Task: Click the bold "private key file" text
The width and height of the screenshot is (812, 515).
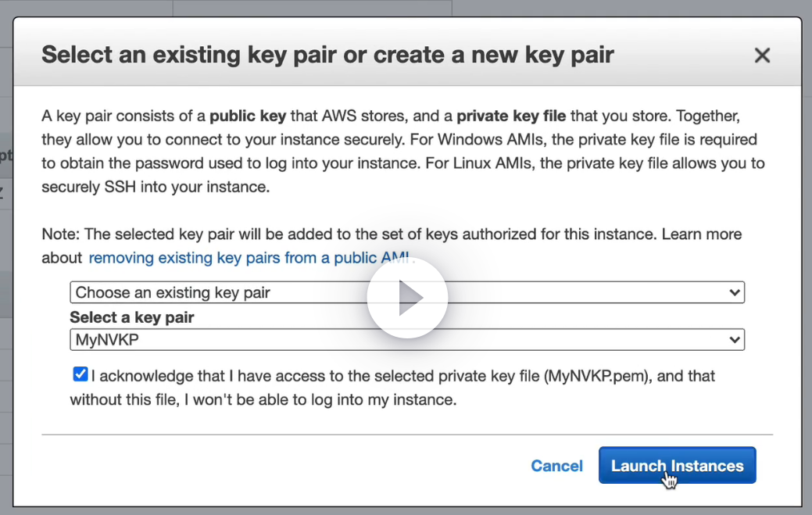Action: (x=511, y=116)
